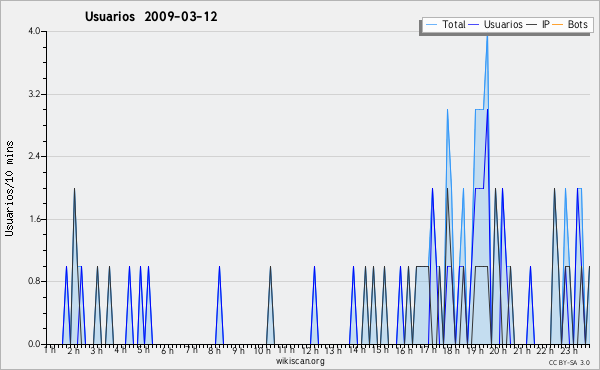Click the 3 h x-axis label

pos(96,350)
